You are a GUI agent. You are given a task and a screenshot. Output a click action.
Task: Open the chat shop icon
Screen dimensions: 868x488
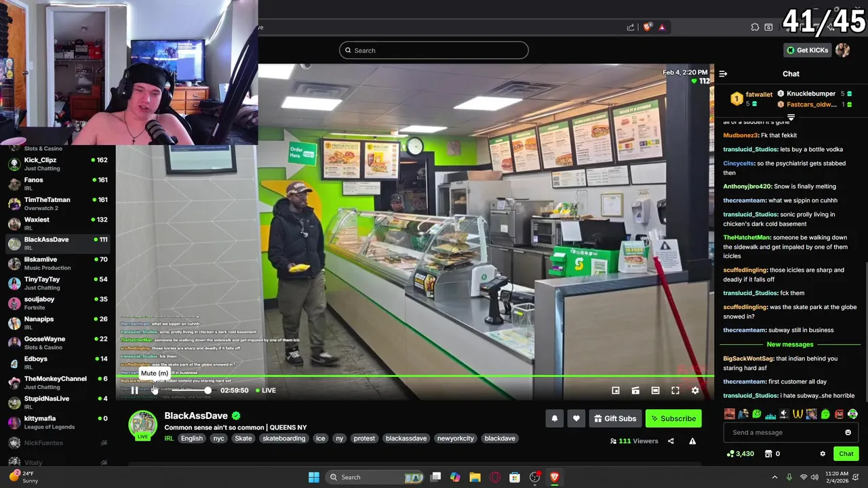(768, 454)
